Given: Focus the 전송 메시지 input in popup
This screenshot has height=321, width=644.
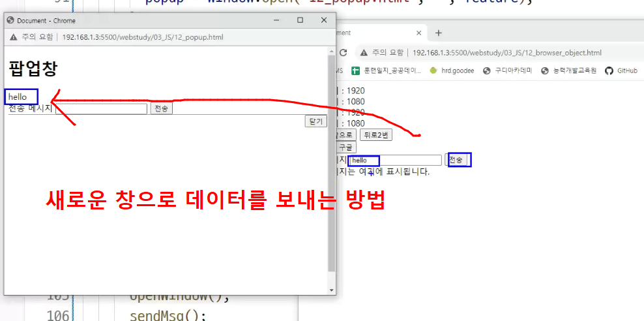Looking at the screenshot, I should click(102, 109).
